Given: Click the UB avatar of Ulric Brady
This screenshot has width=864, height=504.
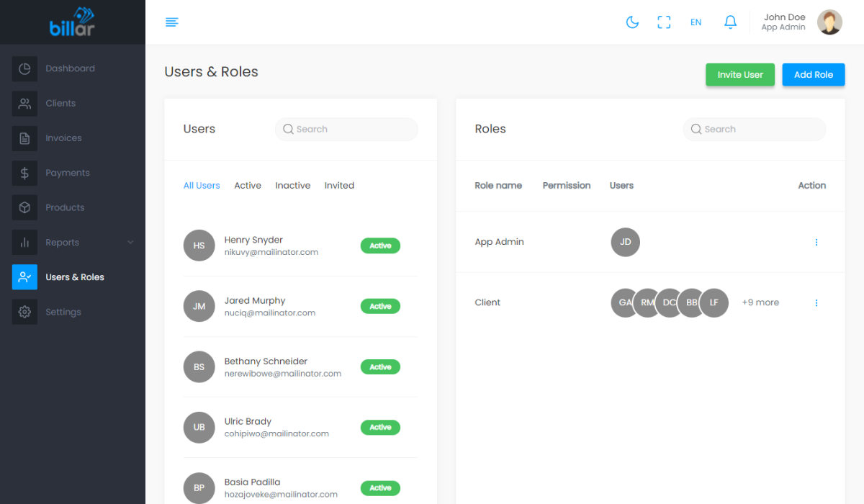Looking at the screenshot, I should tap(199, 427).
